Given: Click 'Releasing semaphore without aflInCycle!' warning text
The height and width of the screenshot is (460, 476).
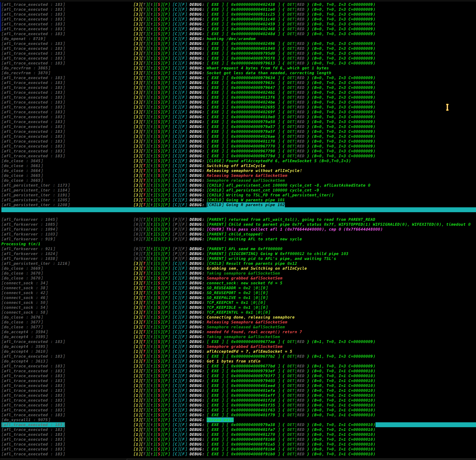Looking at the screenshot, I should click(254, 171).
